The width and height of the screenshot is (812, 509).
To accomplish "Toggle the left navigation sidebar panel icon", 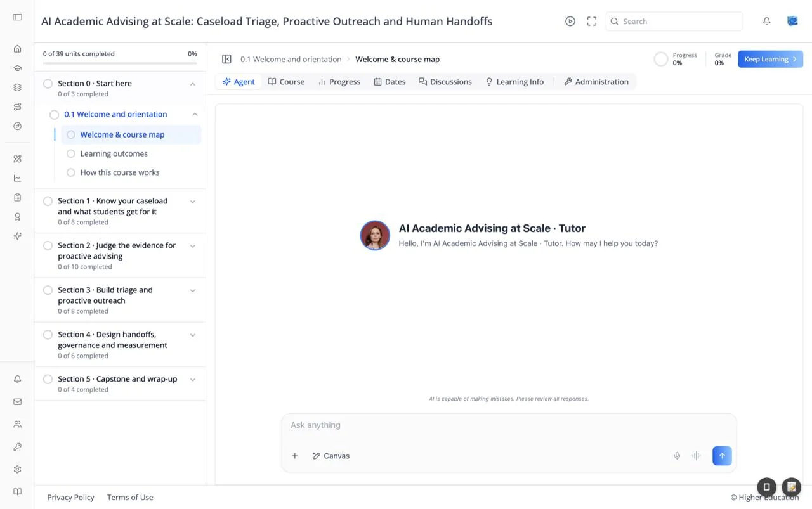I will 17,17.
